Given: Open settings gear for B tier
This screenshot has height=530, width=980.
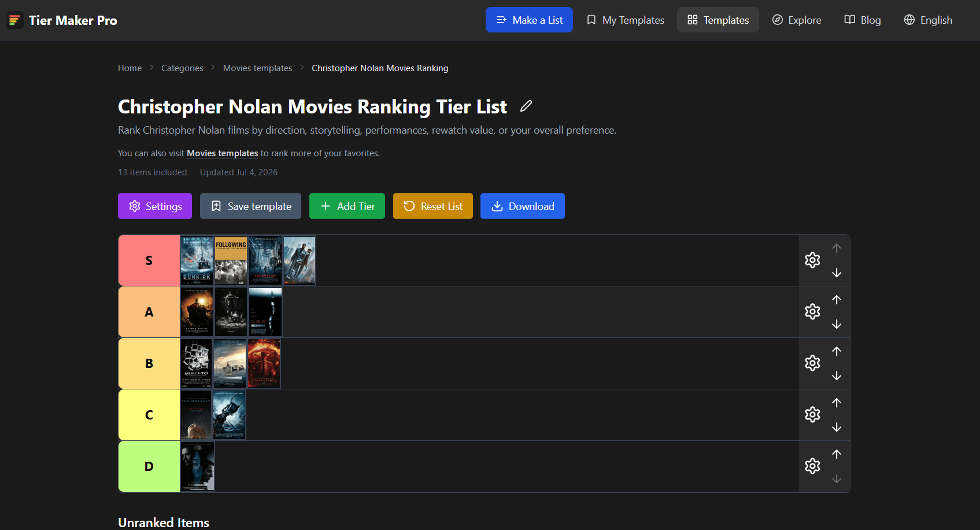Looking at the screenshot, I should 812,363.
